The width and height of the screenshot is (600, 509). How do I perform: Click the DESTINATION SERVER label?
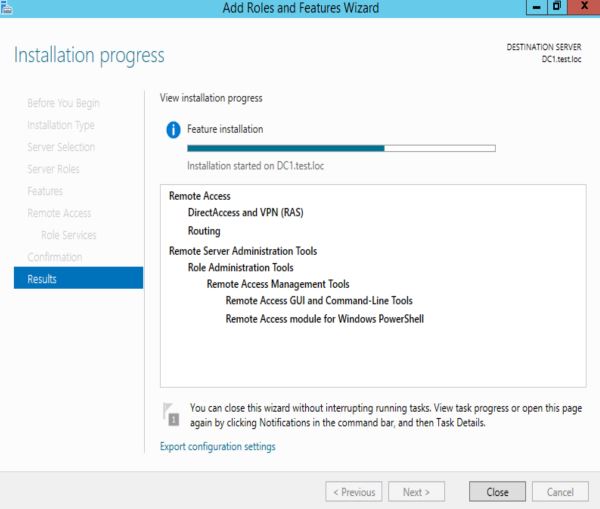[544, 47]
